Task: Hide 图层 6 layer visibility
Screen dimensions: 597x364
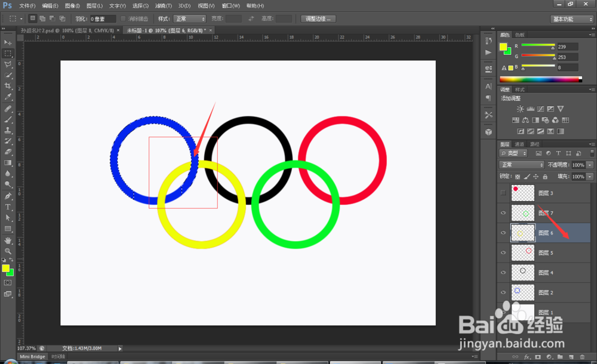Action: click(x=503, y=233)
